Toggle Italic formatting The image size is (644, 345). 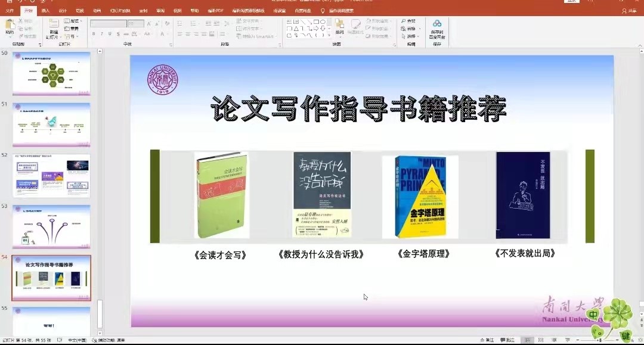(102, 34)
